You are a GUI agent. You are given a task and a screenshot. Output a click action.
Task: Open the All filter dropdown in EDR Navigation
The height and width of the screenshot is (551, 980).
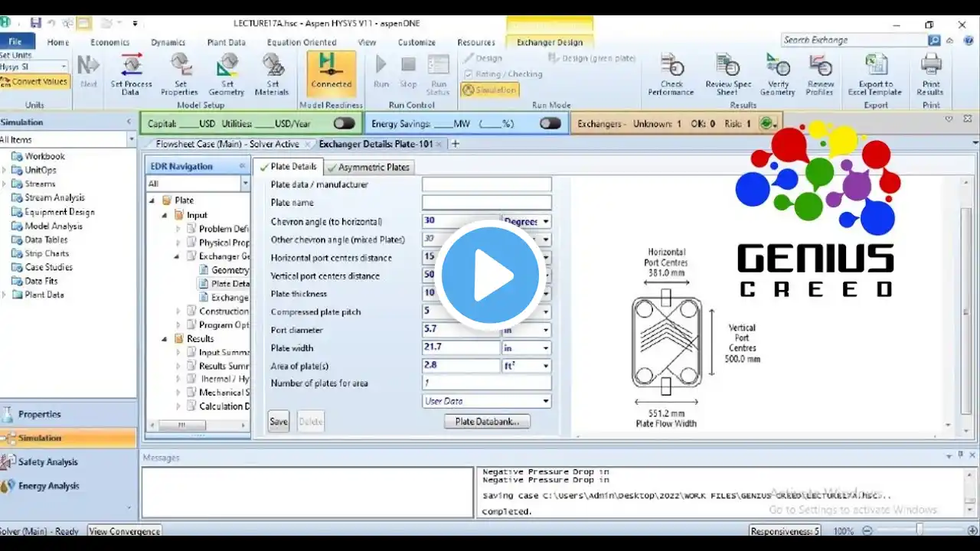coord(245,184)
